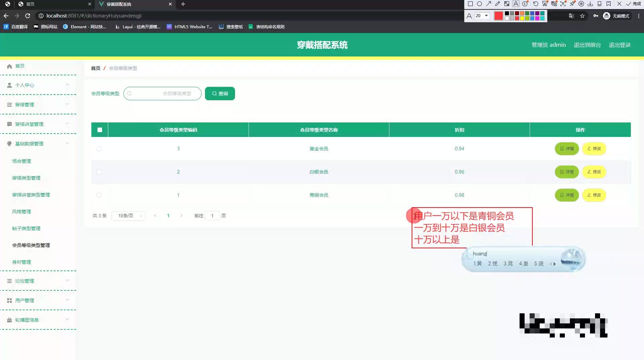
Task: Open the 百度翻译 bookmark
Action: [15, 27]
